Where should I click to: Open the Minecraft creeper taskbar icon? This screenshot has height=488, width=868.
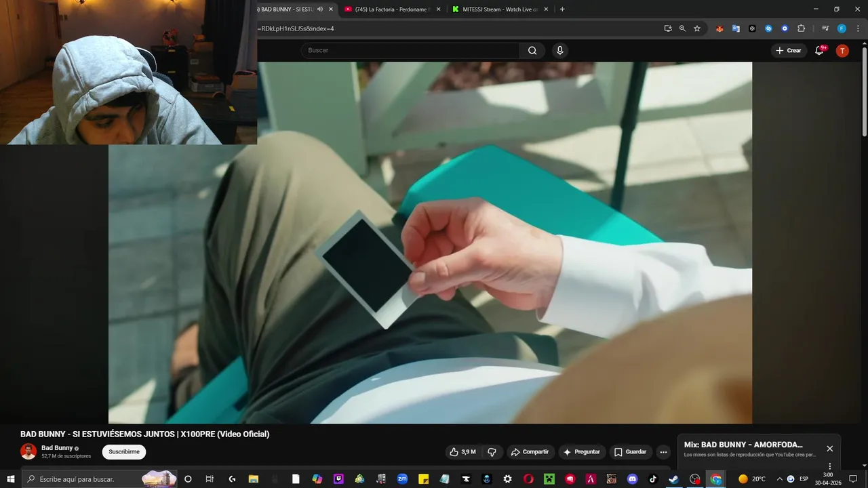[x=549, y=479]
